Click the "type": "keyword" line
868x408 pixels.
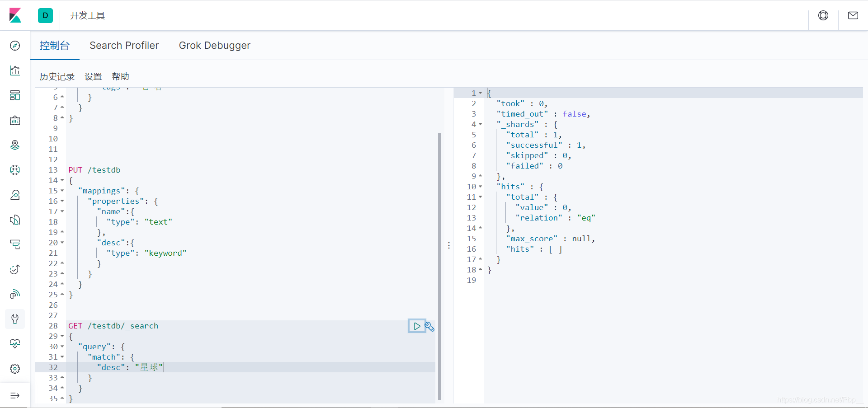146,253
